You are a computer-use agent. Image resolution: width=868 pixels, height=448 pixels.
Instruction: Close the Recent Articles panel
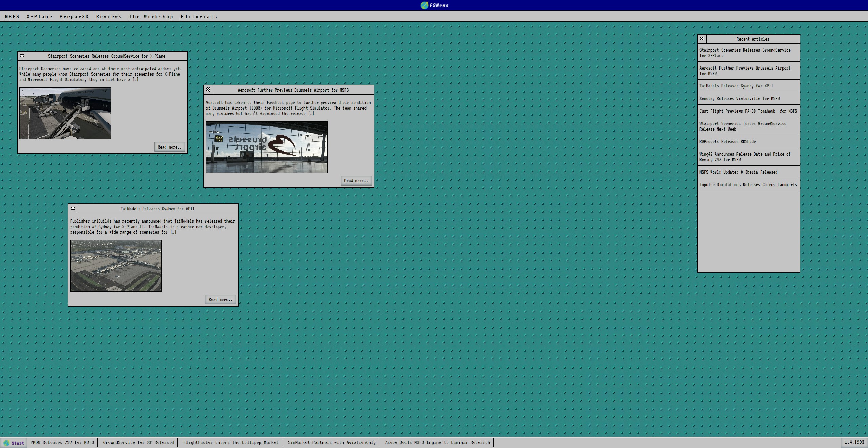coord(702,39)
